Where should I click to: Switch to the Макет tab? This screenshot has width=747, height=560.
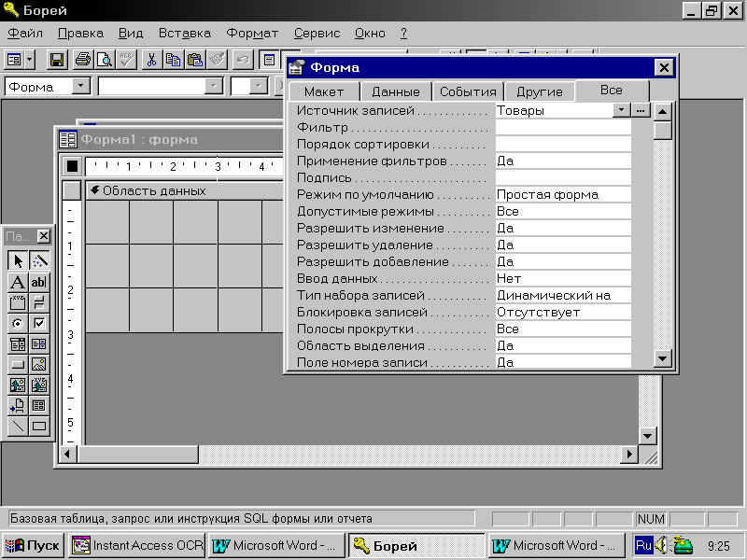[324, 91]
